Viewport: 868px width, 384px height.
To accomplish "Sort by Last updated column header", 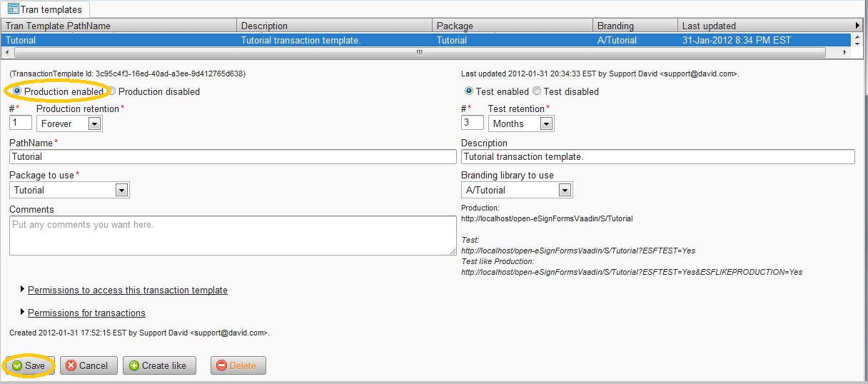I will coord(764,26).
